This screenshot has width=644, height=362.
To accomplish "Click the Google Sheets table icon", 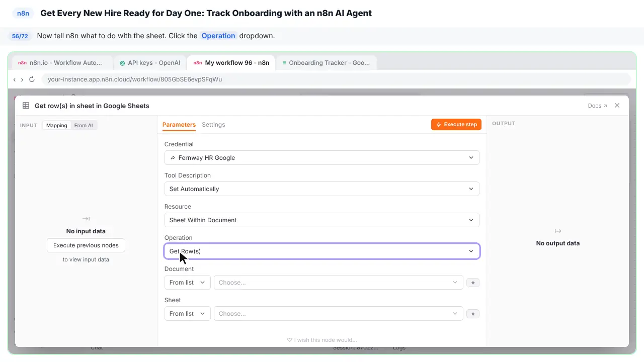I will (x=26, y=106).
